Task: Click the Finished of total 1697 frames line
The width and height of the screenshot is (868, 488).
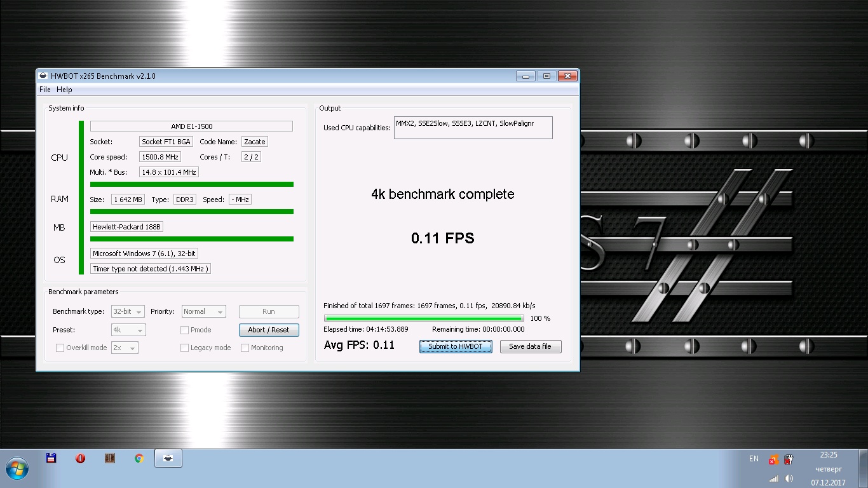Action: pyautogui.click(x=429, y=306)
